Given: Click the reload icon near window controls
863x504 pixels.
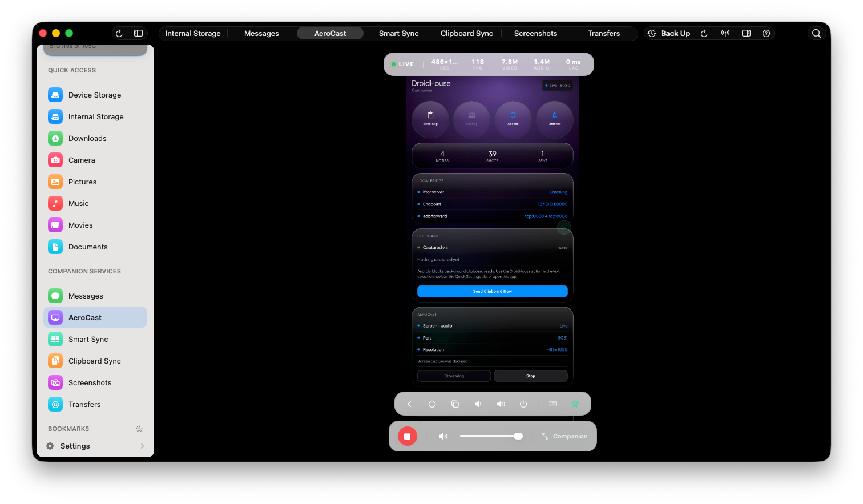Looking at the screenshot, I should [119, 34].
